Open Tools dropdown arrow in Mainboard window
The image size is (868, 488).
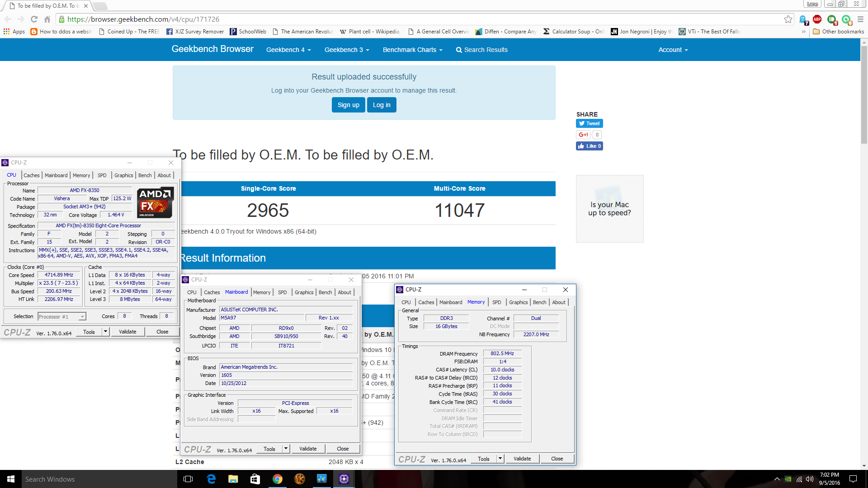pyautogui.click(x=286, y=449)
